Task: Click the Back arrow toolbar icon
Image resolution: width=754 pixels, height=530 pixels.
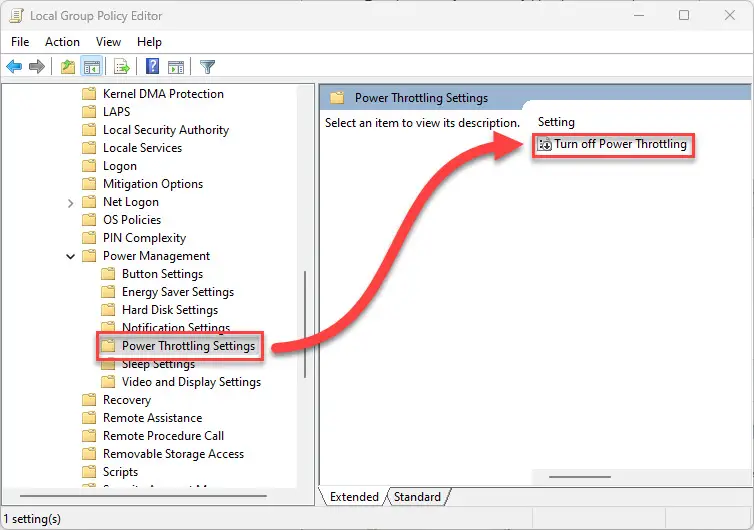Action: tap(14, 66)
